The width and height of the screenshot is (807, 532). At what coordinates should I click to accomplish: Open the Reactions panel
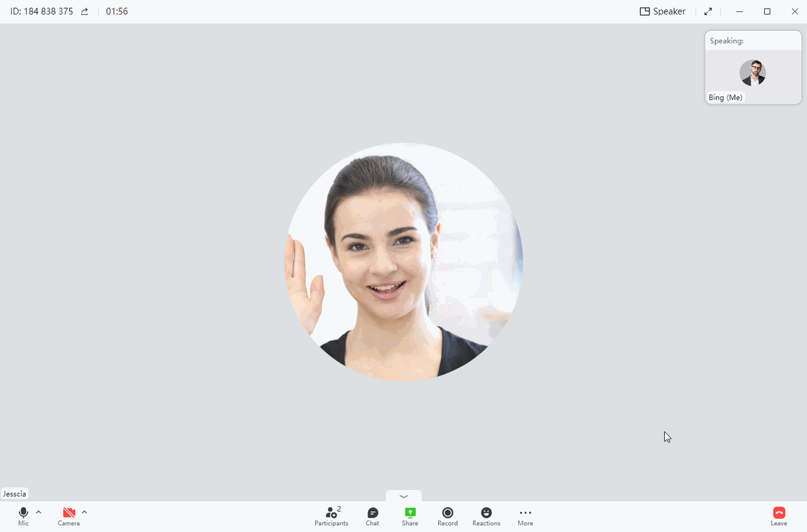(486, 516)
